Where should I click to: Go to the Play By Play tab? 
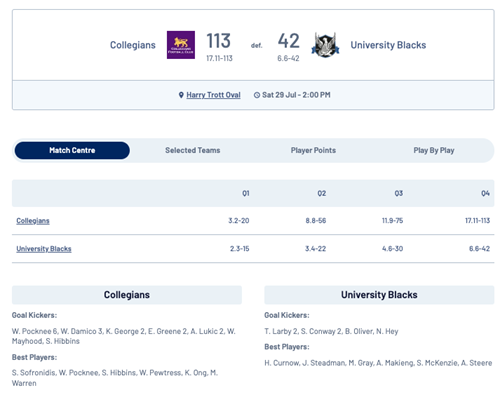[434, 150]
